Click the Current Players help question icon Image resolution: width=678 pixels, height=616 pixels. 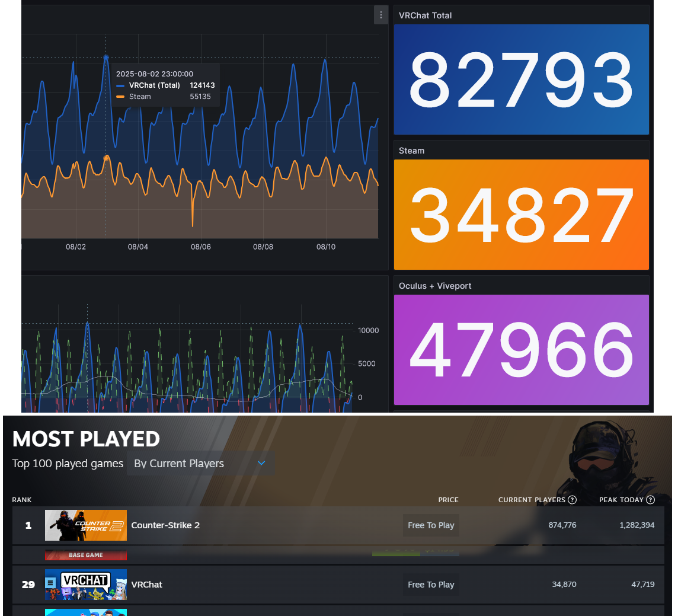572,500
